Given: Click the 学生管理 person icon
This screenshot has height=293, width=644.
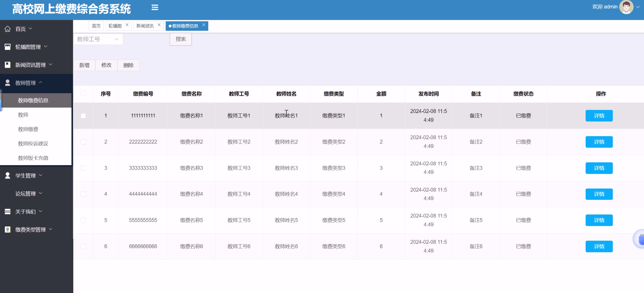Looking at the screenshot, I should coord(8,175).
